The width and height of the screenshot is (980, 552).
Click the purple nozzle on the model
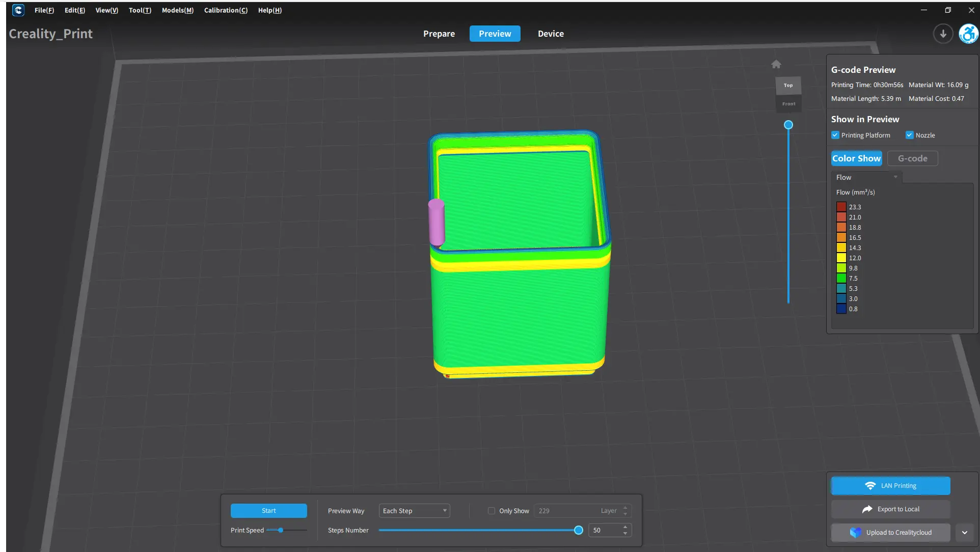coord(437,223)
